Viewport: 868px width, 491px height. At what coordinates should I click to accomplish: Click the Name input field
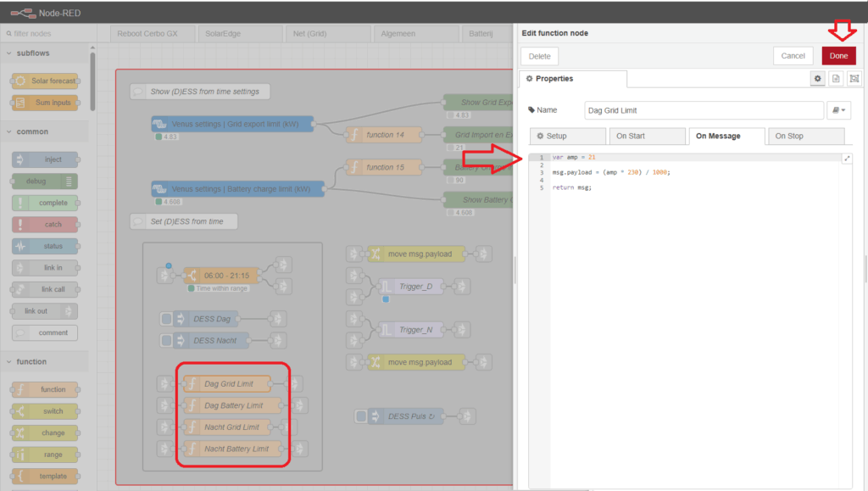tap(704, 110)
